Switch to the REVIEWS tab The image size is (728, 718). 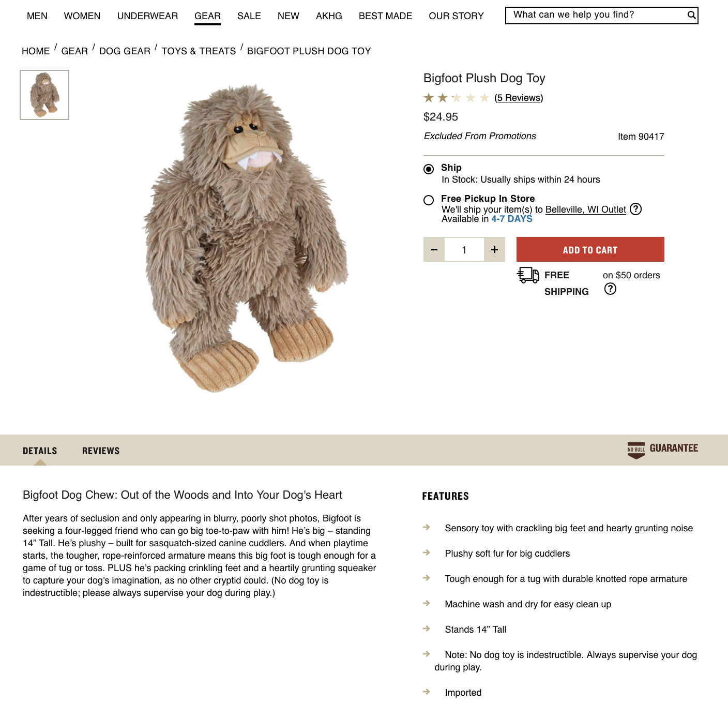tap(101, 451)
